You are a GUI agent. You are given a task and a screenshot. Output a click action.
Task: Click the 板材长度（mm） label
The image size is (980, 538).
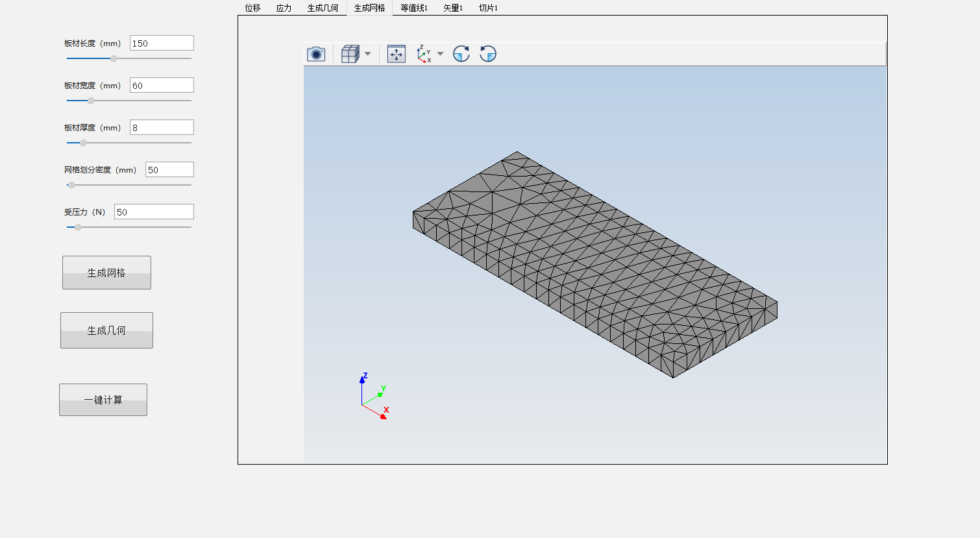[x=92, y=43]
